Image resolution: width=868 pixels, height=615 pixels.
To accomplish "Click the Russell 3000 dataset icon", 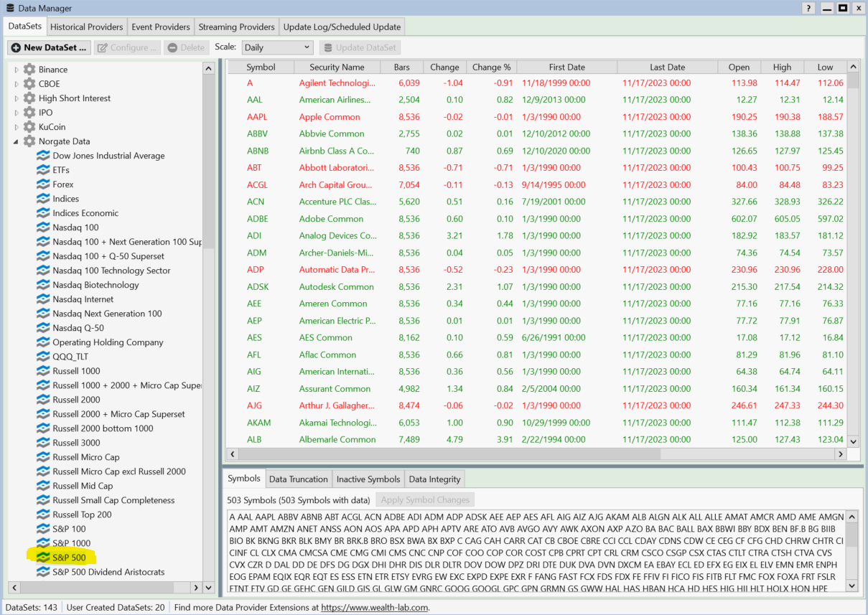I will click(x=43, y=443).
